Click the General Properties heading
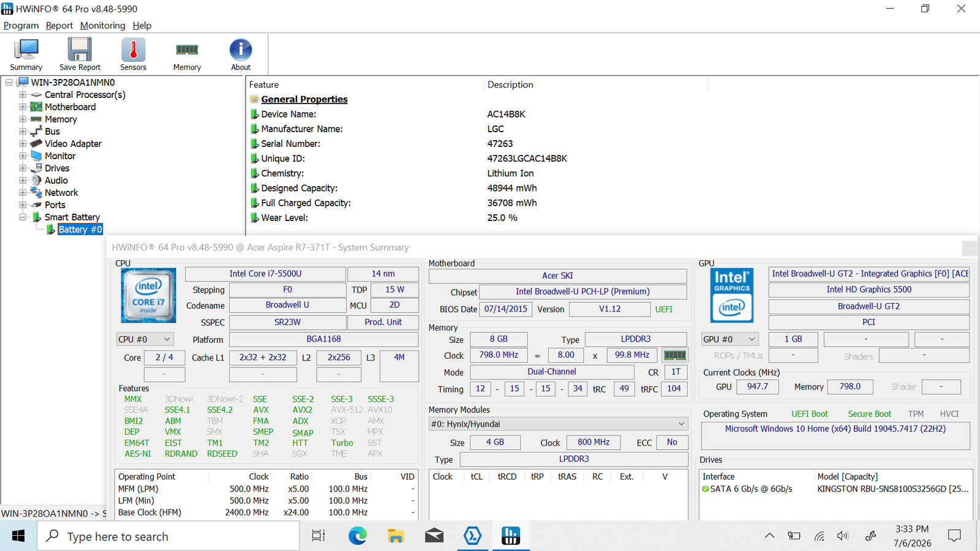 (x=304, y=99)
